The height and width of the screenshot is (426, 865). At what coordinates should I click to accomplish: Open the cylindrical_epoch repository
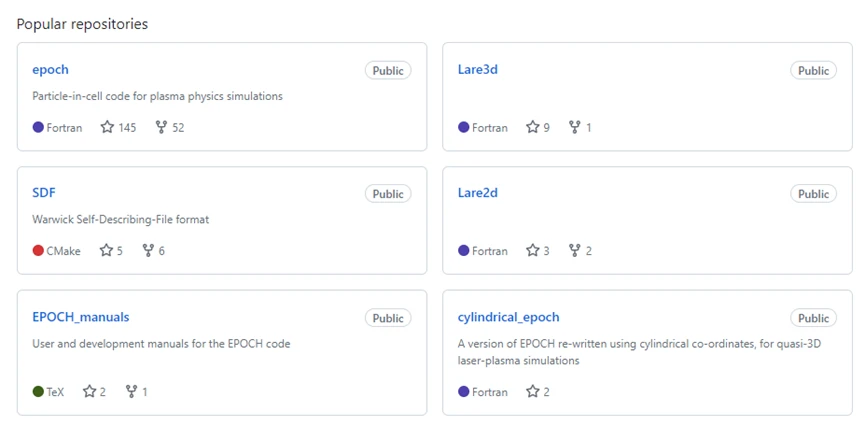click(509, 317)
